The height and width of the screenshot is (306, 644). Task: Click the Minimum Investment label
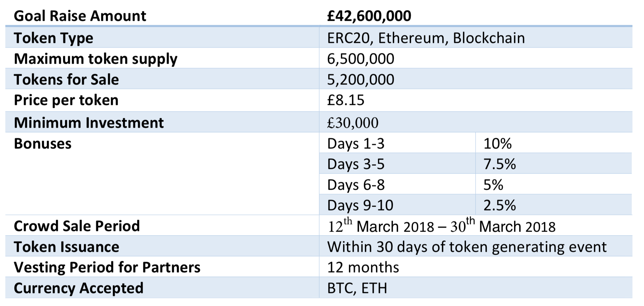[x=89, y=123]
